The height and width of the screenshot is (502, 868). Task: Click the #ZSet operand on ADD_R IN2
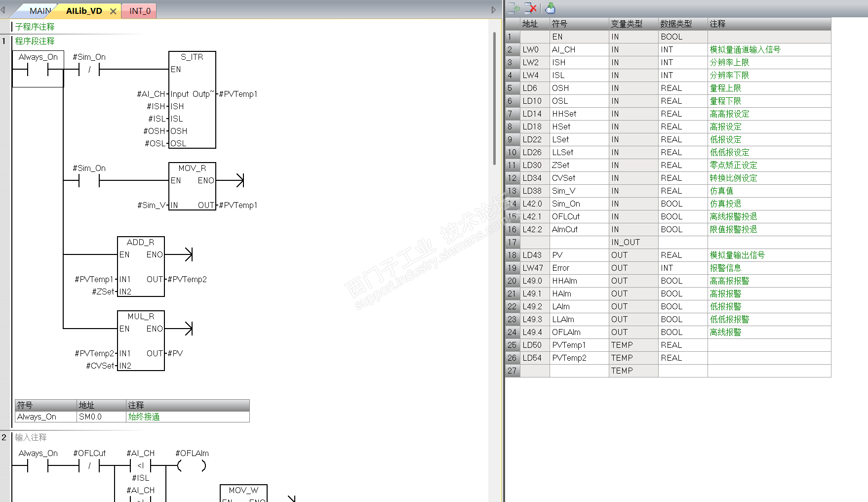(x=103, y=292)
